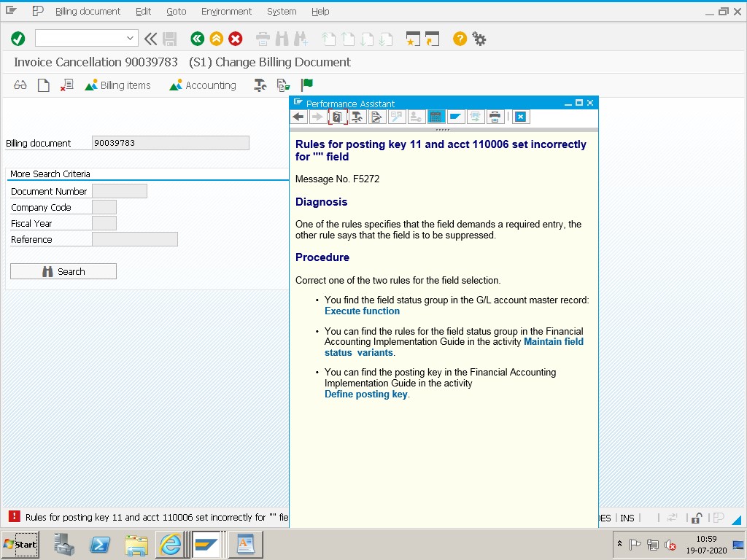The width and height of the screenshot is (747, 560).
Task: Click the green flag icon
Action: point(307,85)
